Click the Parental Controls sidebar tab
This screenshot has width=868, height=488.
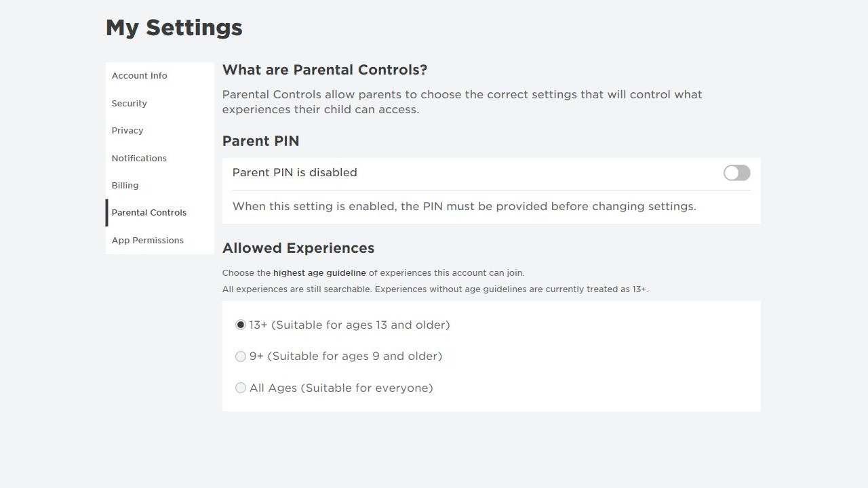(x=149, y=213)
